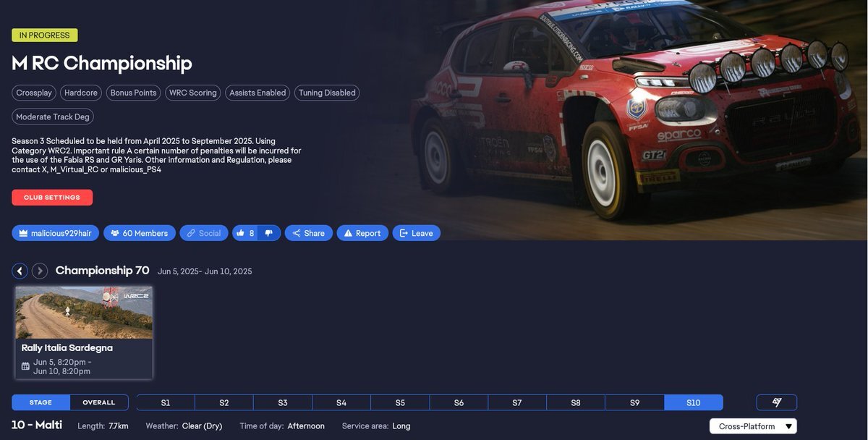Select stage tab S2

224,402
